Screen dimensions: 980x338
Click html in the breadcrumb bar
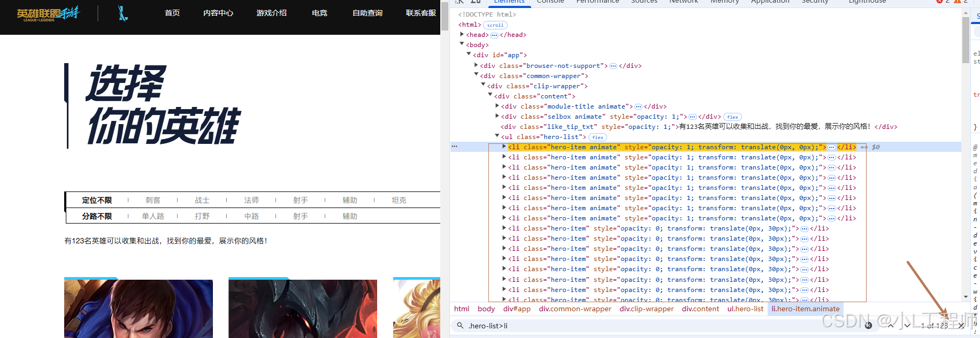pyautogui.click(x=462, y=309)
